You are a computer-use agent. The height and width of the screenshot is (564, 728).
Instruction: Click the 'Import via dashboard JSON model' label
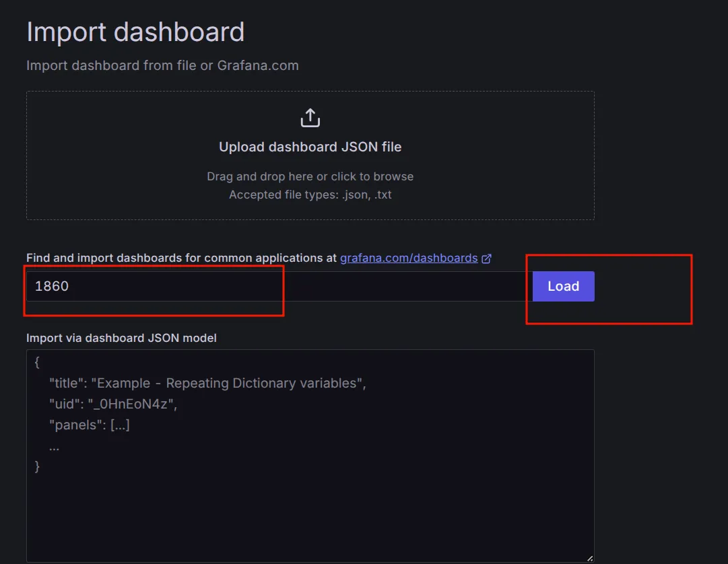pyautogui.click(x=121, y=338)
